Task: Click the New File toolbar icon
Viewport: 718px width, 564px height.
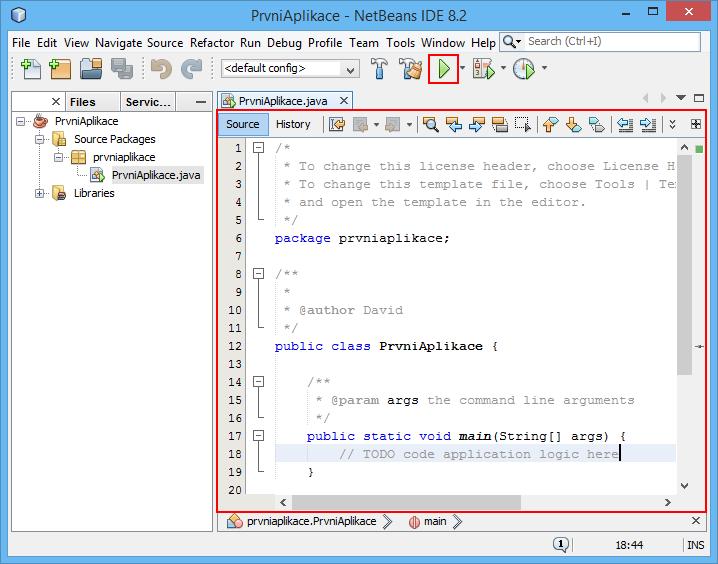Action: click(x=31, y=69)
